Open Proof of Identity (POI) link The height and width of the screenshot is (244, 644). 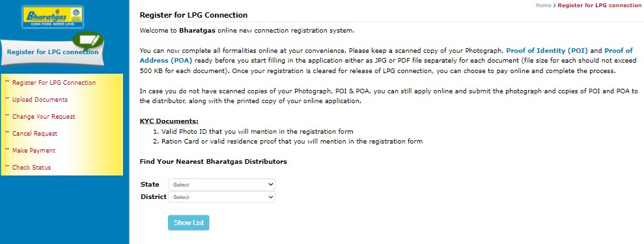point(547,51)
